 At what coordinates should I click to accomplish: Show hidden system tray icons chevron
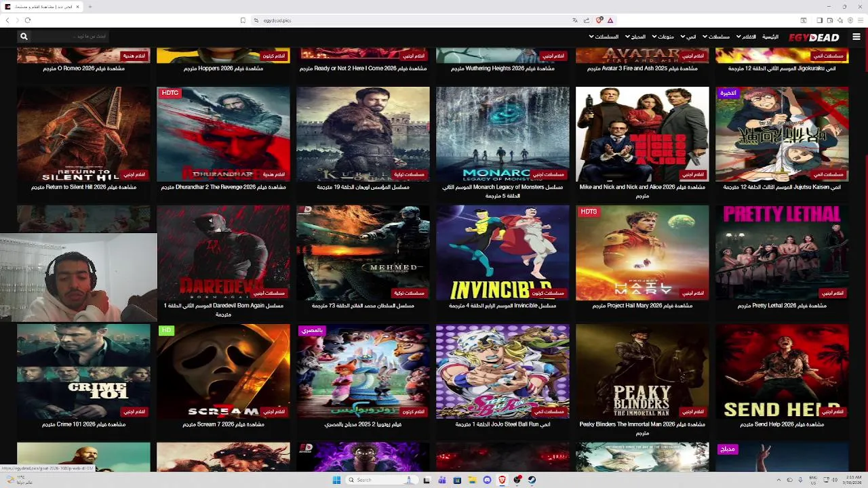coord(779,480)
